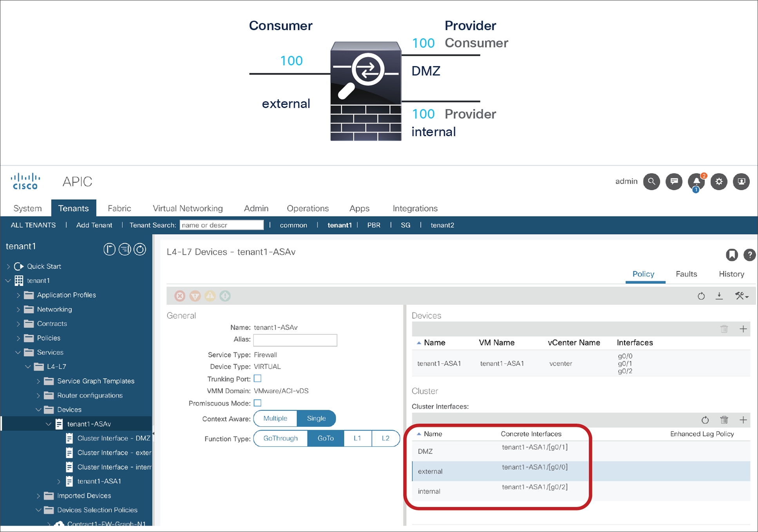The width and height of the screenshot is (758, 532).
Task: Expand the Quick Start node
Action: (8, 267)
